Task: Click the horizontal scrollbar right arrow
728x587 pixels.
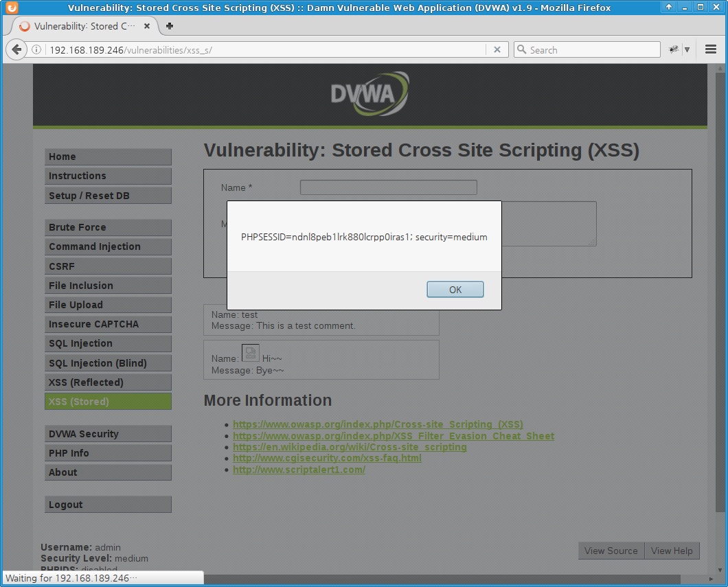Action: pos(711,579)
